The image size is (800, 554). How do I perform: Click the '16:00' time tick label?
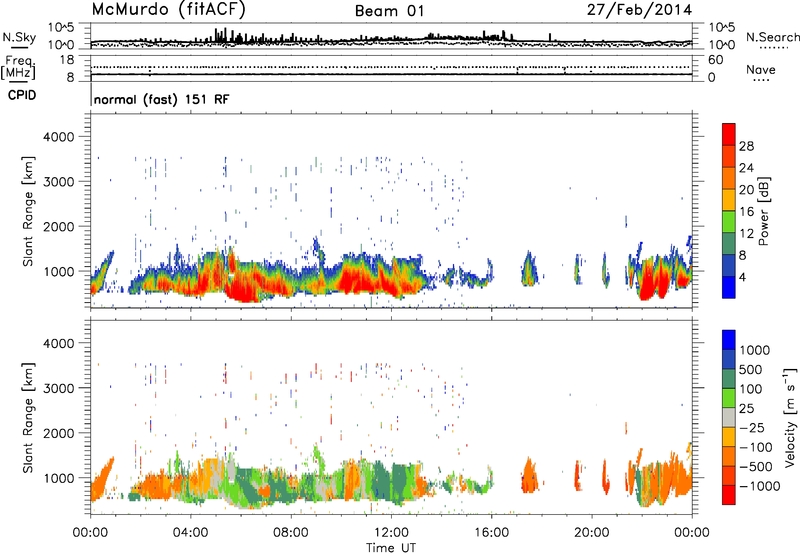(491, 533)
